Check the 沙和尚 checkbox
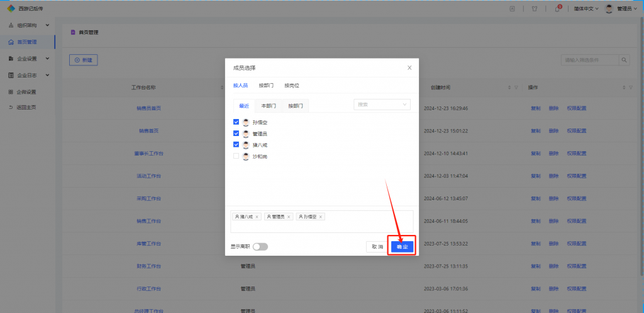This screenshot has width=644, height=313. pyautogui.click(x=236, y=156)
